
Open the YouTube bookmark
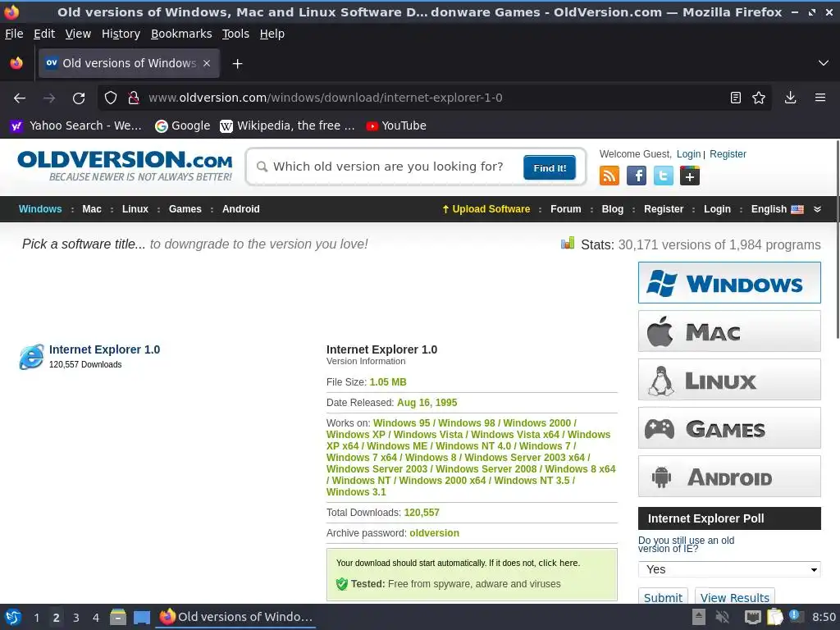396,126
